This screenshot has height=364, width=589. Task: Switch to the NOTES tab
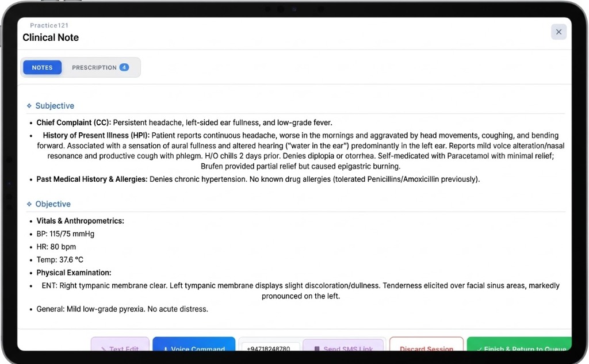(42, 68)
